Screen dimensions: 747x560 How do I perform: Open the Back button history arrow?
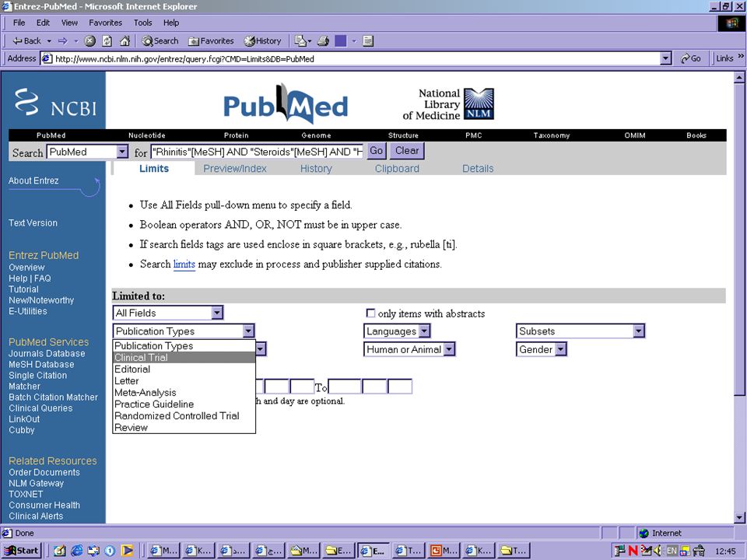pos(49,41)
